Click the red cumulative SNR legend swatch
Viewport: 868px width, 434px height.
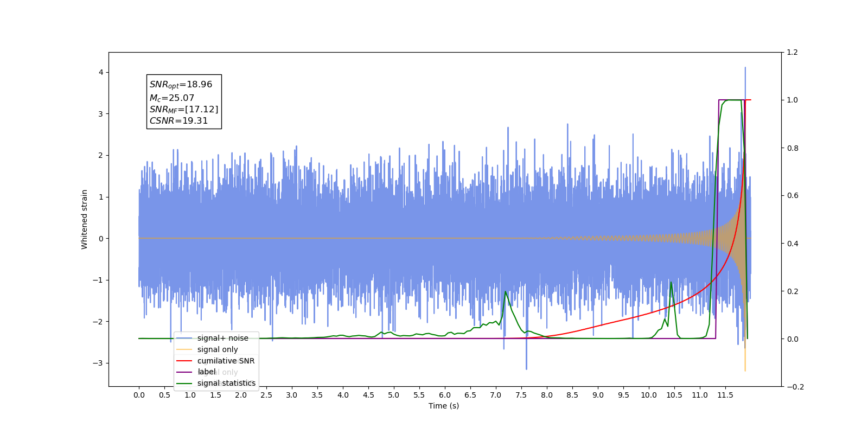(184, 361)
